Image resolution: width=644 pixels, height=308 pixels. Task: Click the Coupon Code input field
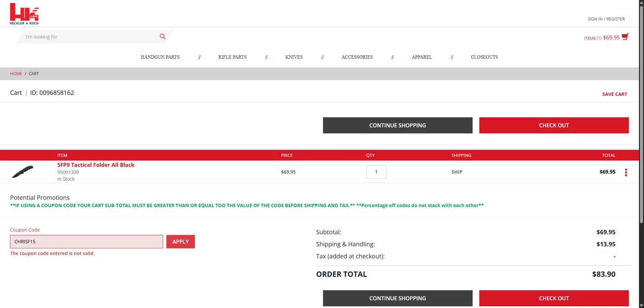click(x=86, y=242)
